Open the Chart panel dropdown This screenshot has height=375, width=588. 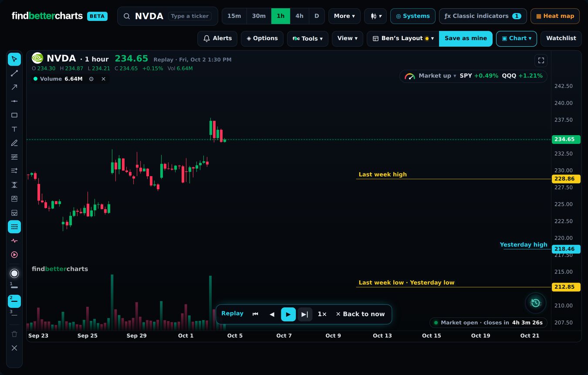[x=517, y=38]
